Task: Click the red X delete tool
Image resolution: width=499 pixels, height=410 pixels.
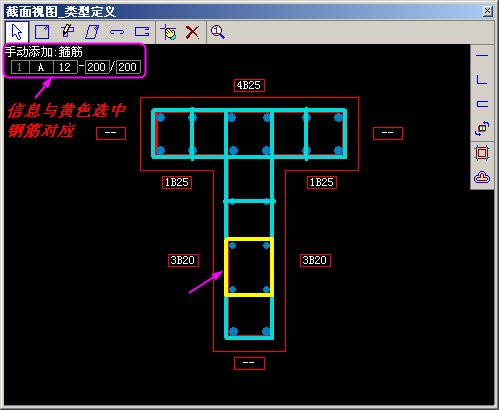Action: [192, 33]
